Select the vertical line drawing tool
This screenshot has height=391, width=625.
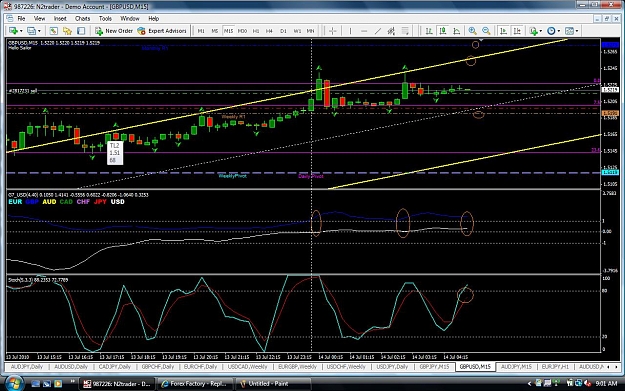pos(350,31)
